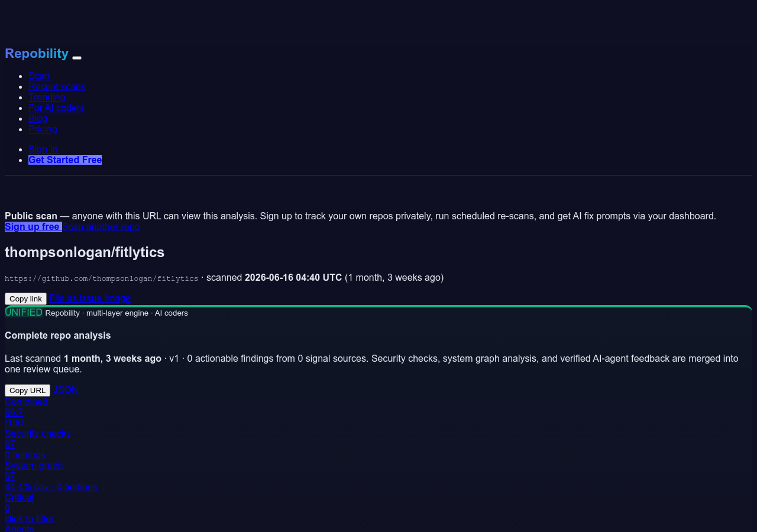Click the Sign In link
Viewport: 757px width, 532px height.
click(43, 149)
